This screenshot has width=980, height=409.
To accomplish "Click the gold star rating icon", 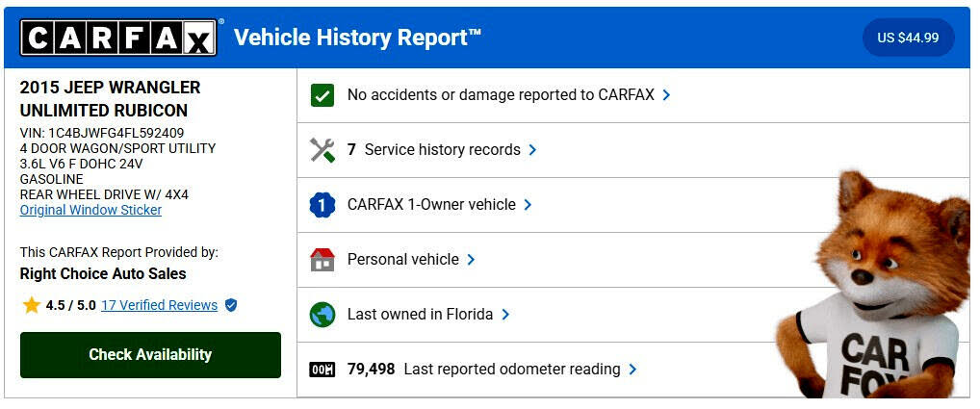I will [x=31, y=305].
